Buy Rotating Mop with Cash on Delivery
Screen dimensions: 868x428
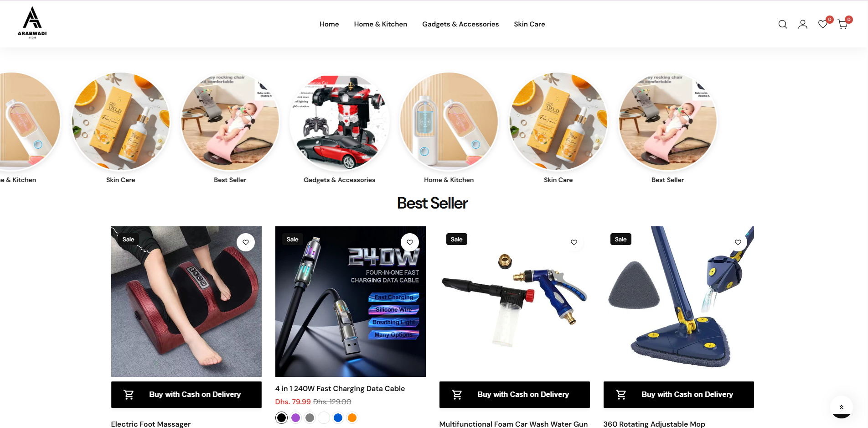point(679,395)
